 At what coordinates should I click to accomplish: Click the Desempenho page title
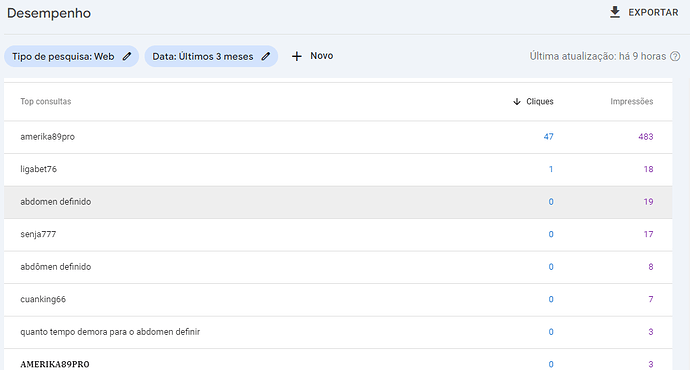coord(49,13)
